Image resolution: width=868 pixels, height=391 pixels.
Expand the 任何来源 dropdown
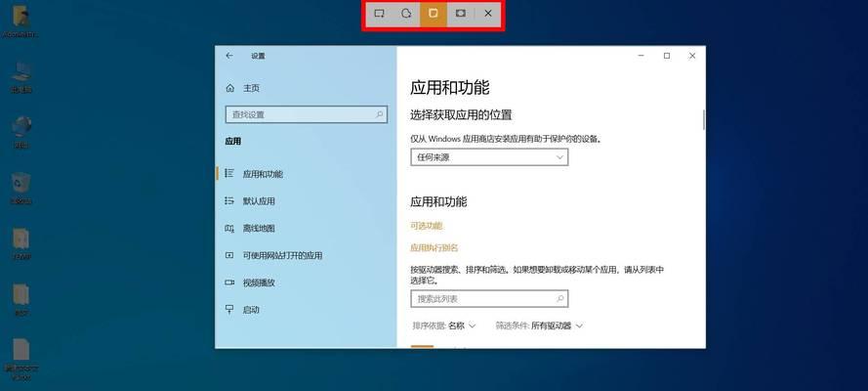489,157
